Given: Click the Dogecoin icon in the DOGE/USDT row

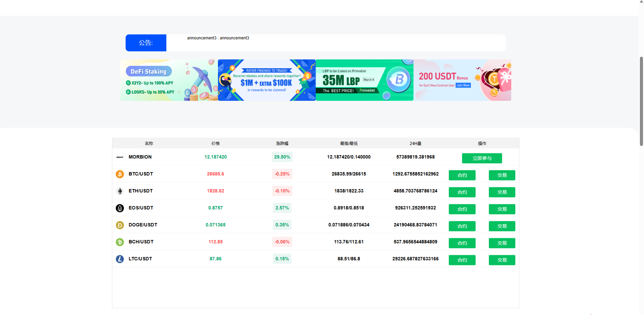Looking at the screenshot, I should (120, 225).
